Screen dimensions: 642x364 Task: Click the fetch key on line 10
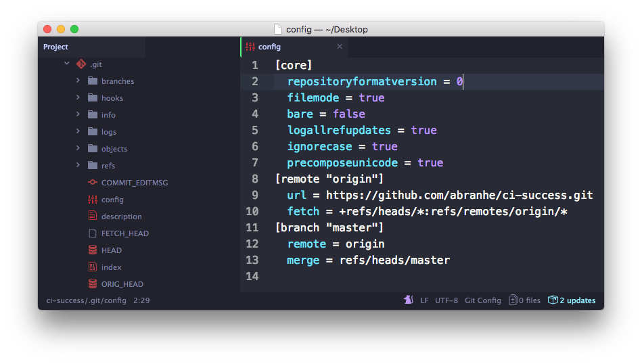303,211
